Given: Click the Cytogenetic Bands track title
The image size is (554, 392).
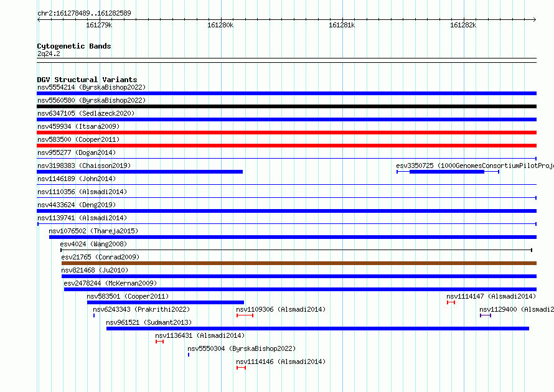Looking at the screenshot, I should [74, 46].
